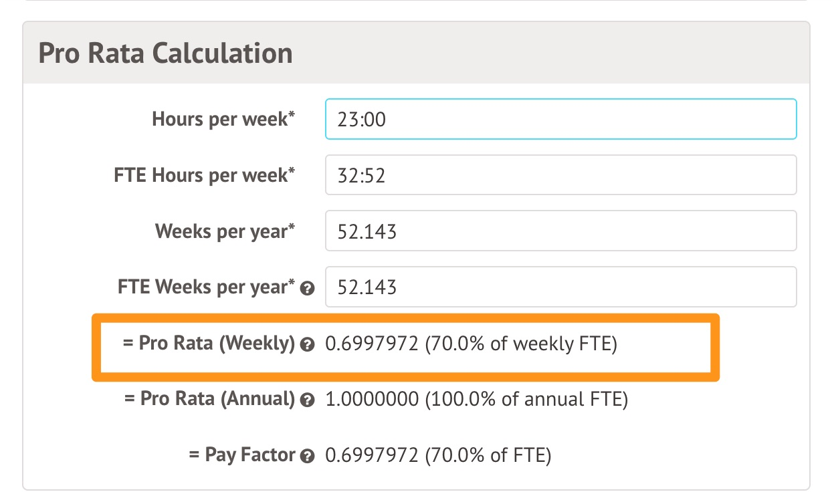Screen dimensions: 832x504
Task: Click the "= Pro Rata (Annual)" label
Action: click(209, 399)
